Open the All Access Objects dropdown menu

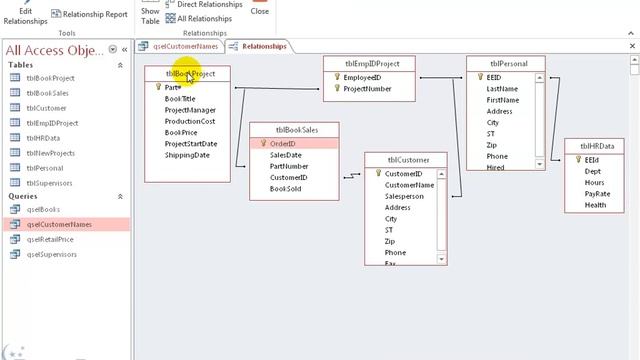tap(113, 49)
